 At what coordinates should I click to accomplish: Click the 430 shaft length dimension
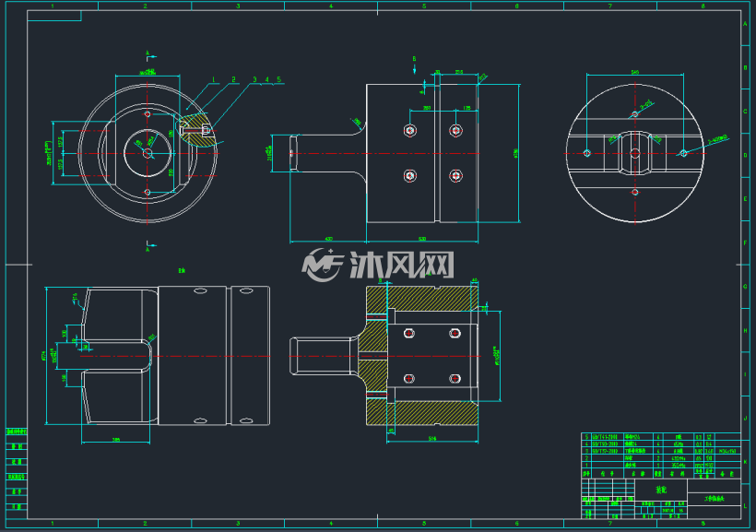click(328, 239)
